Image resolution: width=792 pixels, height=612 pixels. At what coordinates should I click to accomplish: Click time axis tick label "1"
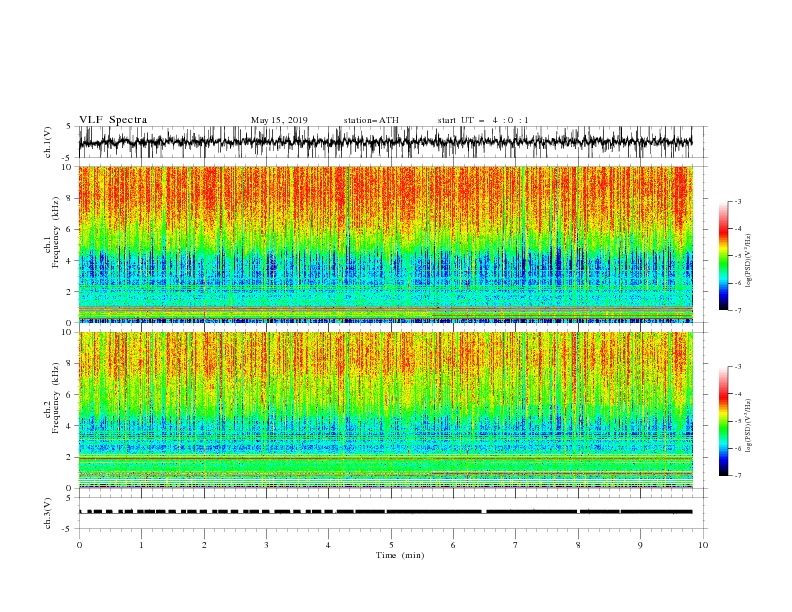click(141, 545)
